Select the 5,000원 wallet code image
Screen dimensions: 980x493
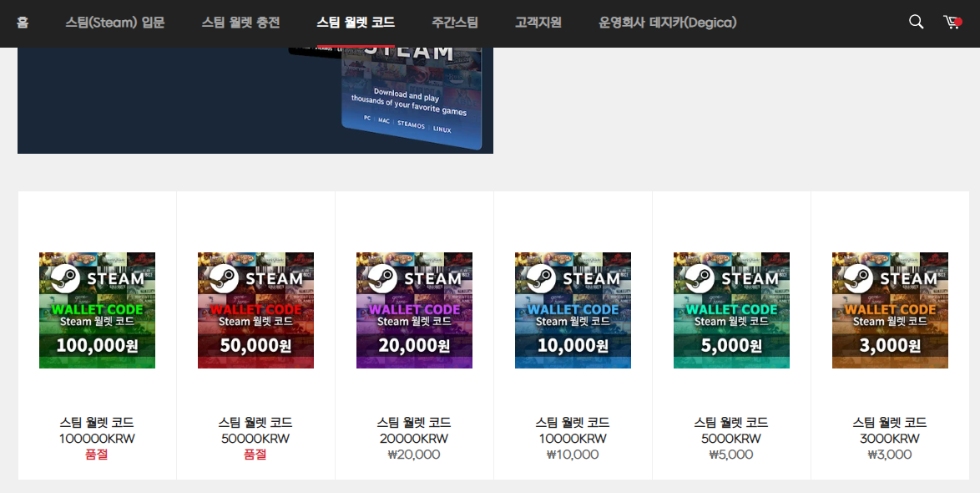[x=731, y=310]
